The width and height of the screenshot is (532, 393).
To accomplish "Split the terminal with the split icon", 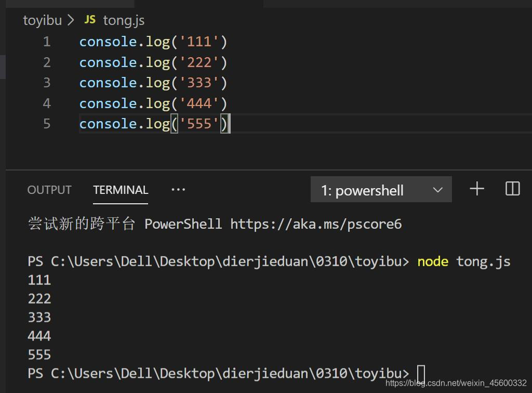I will tap(512, 188).
